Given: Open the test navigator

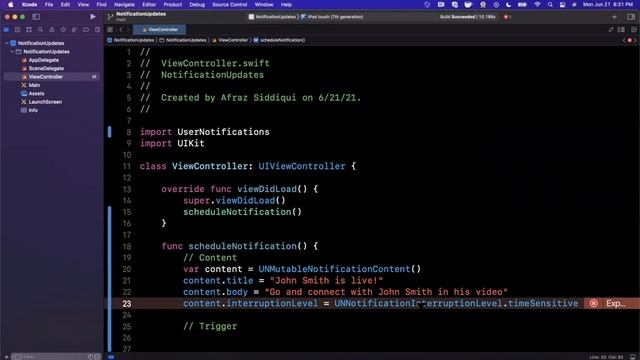Looking at the screenshot, I should pyautogui.click(x=63, y=30).
